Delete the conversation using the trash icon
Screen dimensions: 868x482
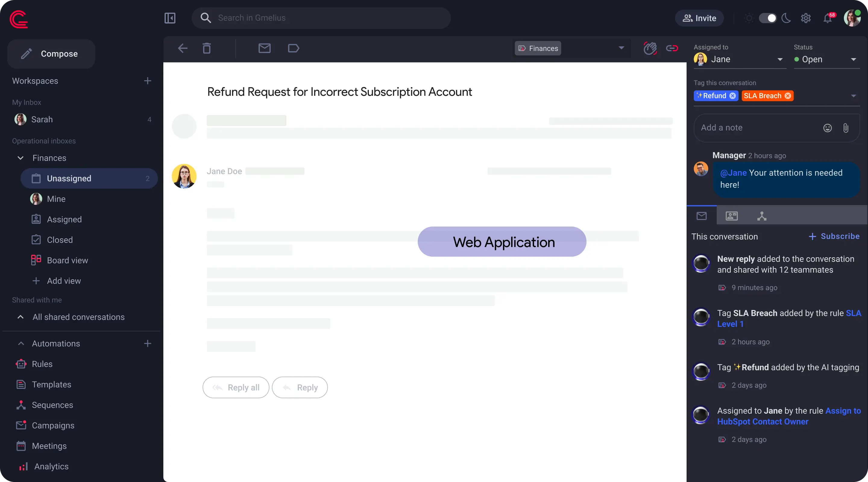pos(206,48)
